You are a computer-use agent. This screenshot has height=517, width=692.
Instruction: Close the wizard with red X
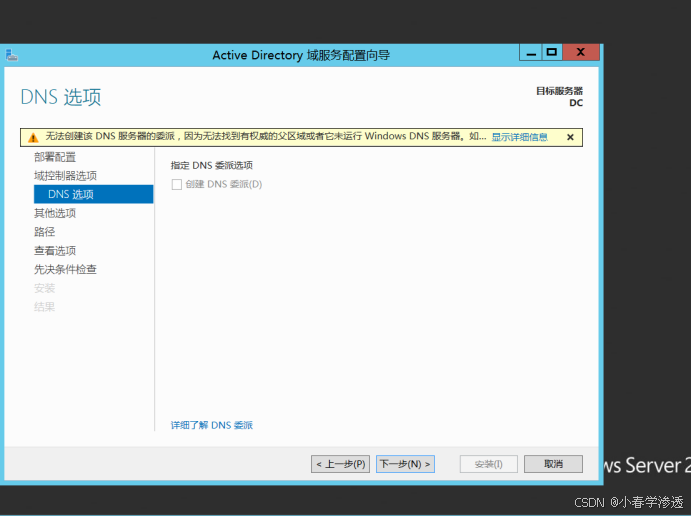point(581,53)
